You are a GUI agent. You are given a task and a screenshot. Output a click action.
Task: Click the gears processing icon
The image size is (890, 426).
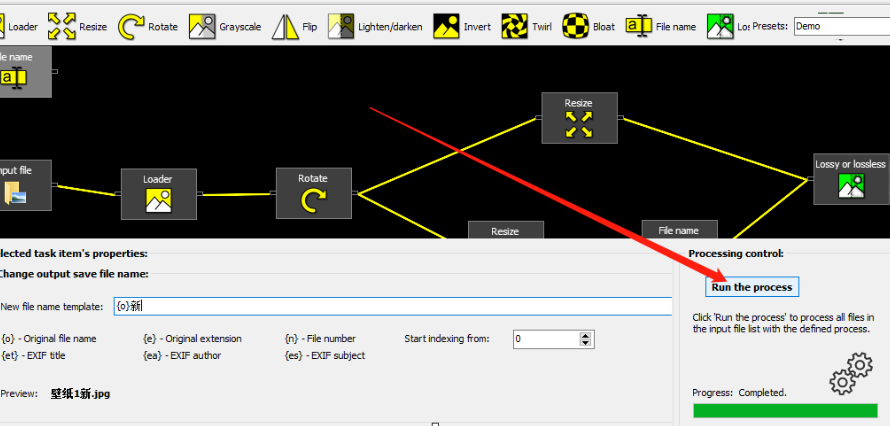tap(850, 373)
